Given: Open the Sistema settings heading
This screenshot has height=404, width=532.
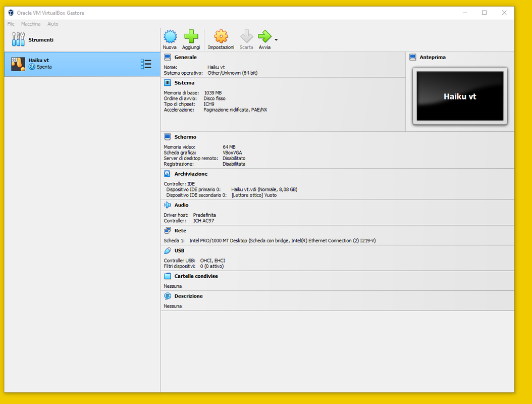Looking at the screenshot, I should coord(184,83).
